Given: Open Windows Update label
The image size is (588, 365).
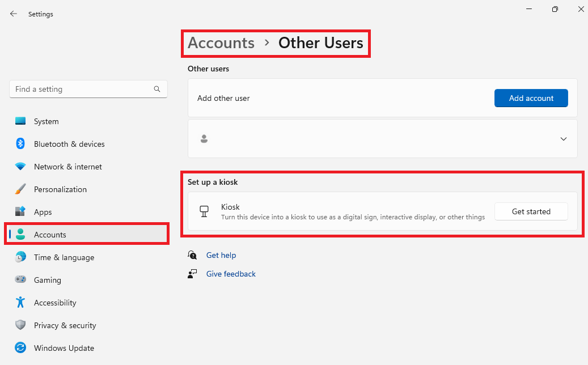Looking at the screenshot, I should (64, 348).
